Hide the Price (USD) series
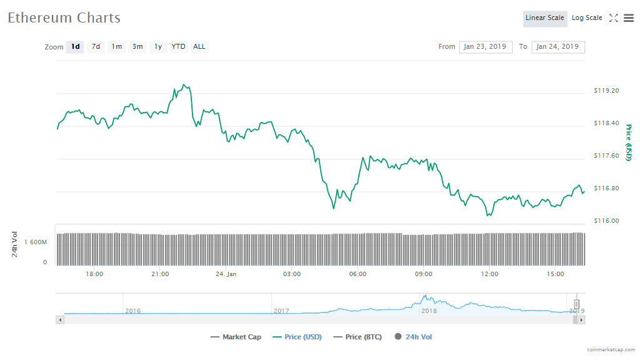 coord(297,337)
